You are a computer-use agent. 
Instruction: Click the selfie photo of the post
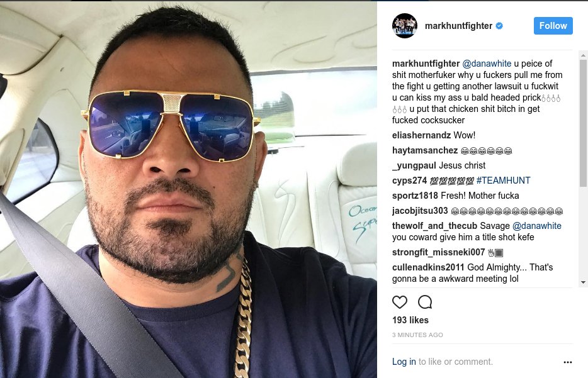[x=188, y=189]
